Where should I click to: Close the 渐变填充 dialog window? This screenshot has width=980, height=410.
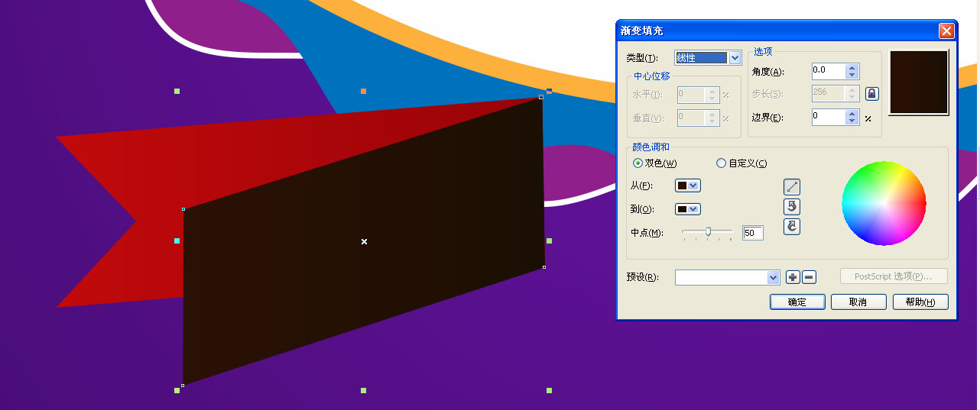tap(946, 31)
